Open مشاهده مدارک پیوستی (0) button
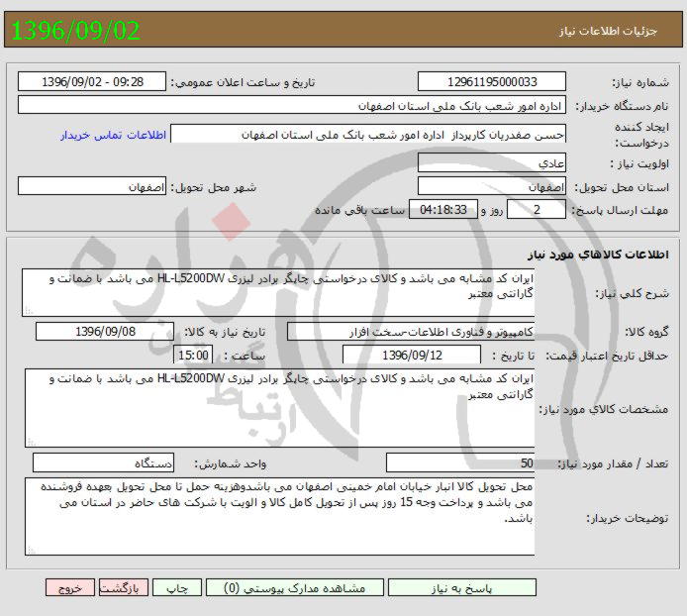 coord(295,588)
